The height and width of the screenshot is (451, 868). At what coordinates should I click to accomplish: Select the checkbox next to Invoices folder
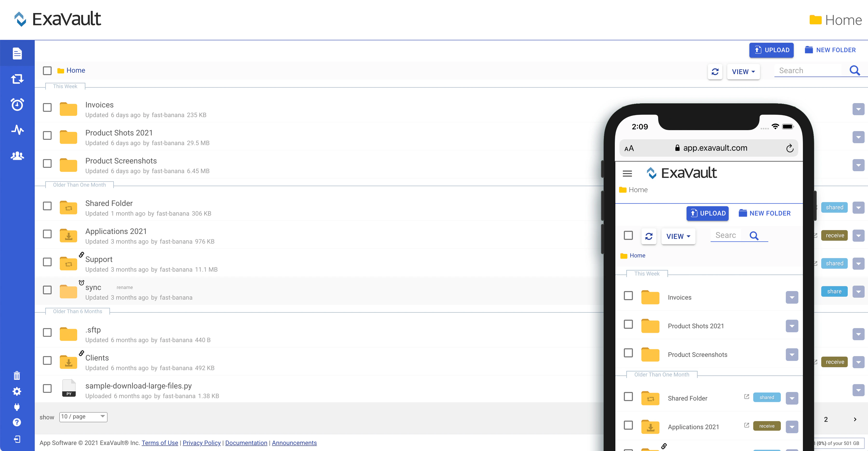[x=47, y=107]
